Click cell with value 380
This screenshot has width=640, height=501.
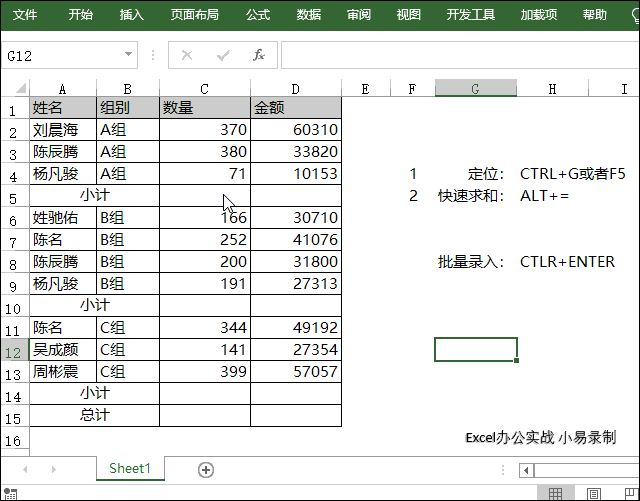pos(205,152)
